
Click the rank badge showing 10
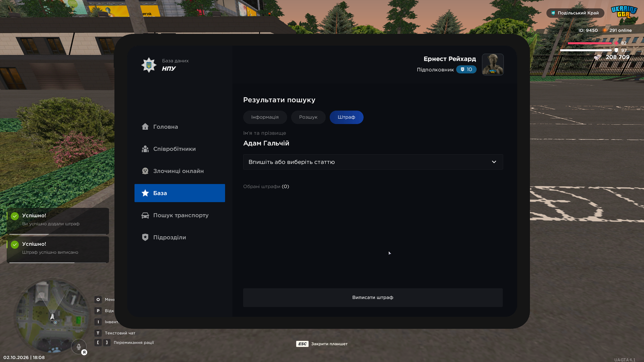click(x=466, y=69)
